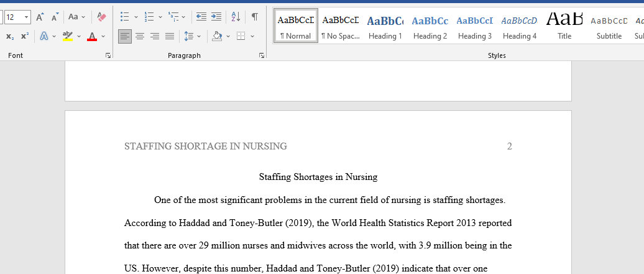Open the font size dropdown arrow
Screen dimensions: 644x274
click(27, 17)
